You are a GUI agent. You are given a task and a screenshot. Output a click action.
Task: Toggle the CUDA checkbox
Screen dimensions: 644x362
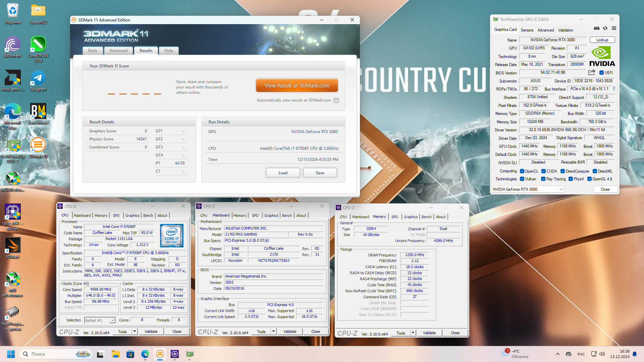pyautogui.click(x=543, y=171)
